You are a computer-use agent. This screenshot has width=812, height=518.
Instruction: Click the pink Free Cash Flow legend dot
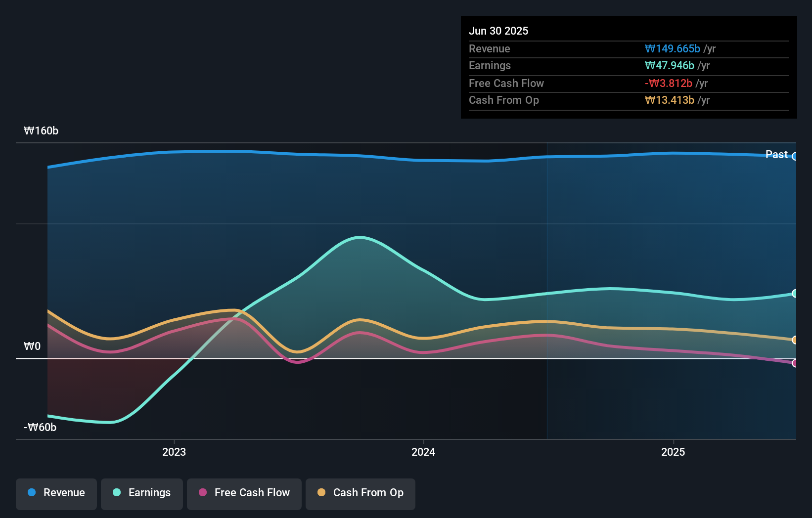click(x=203, y=492)
